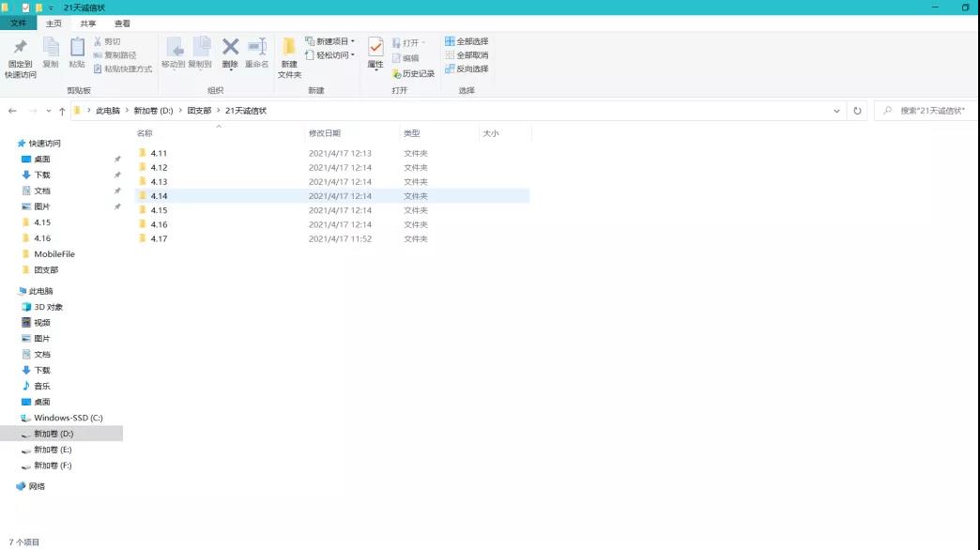
Task: Switch to the 共享 ribbon tab
Action: click(88, 23)
